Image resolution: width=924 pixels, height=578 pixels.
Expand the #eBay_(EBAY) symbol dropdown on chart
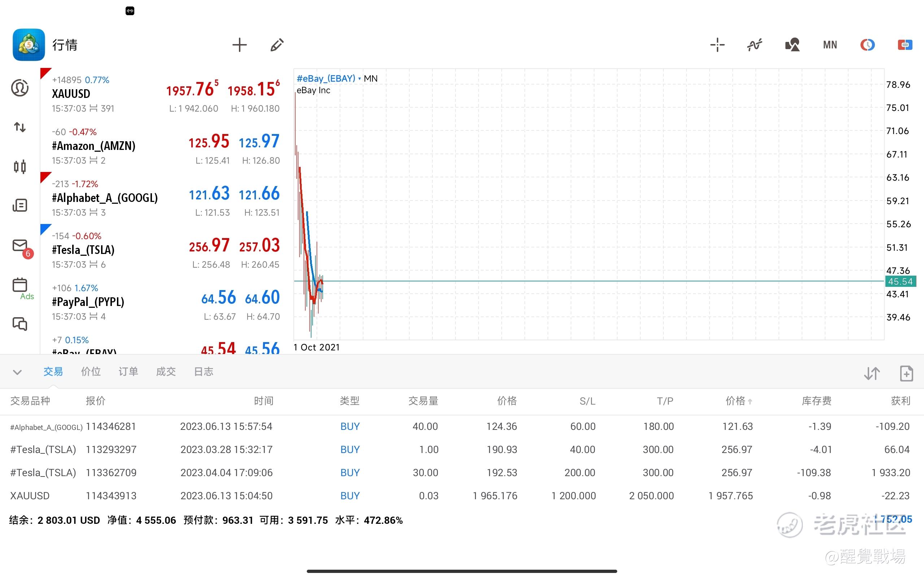pos(329,78)
